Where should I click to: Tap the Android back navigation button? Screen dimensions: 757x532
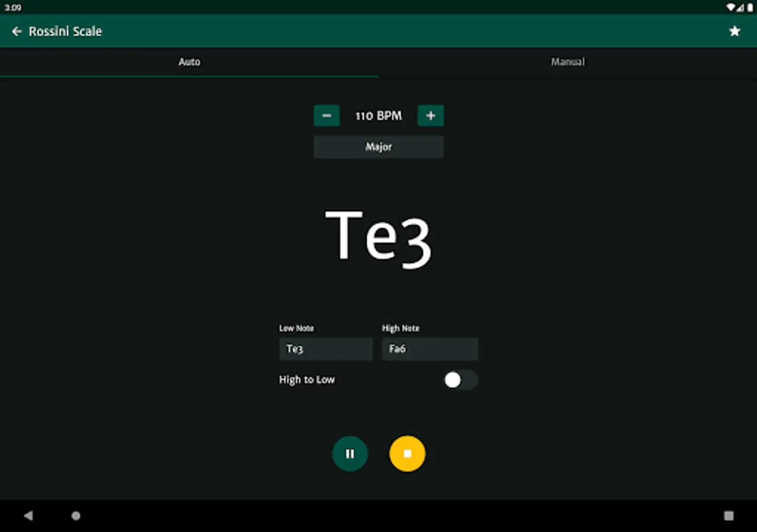(x=28, y=516)
